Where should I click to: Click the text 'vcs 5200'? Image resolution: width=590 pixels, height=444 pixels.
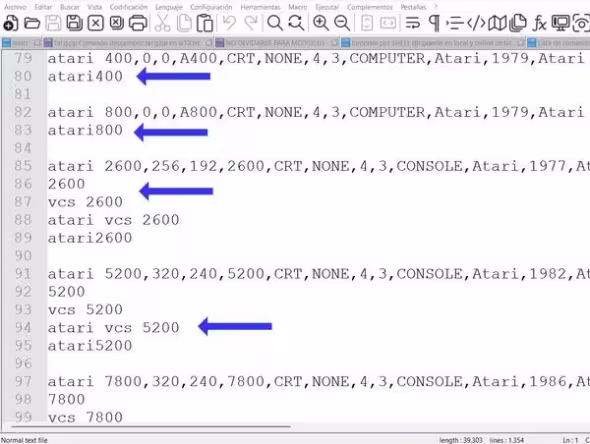(85, 310)
